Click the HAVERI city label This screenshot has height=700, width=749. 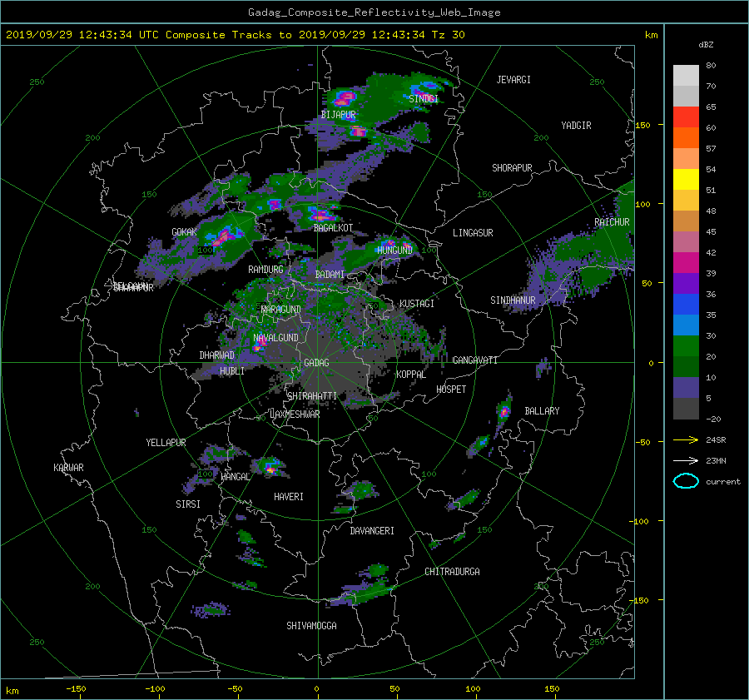(x=289, y=497)
